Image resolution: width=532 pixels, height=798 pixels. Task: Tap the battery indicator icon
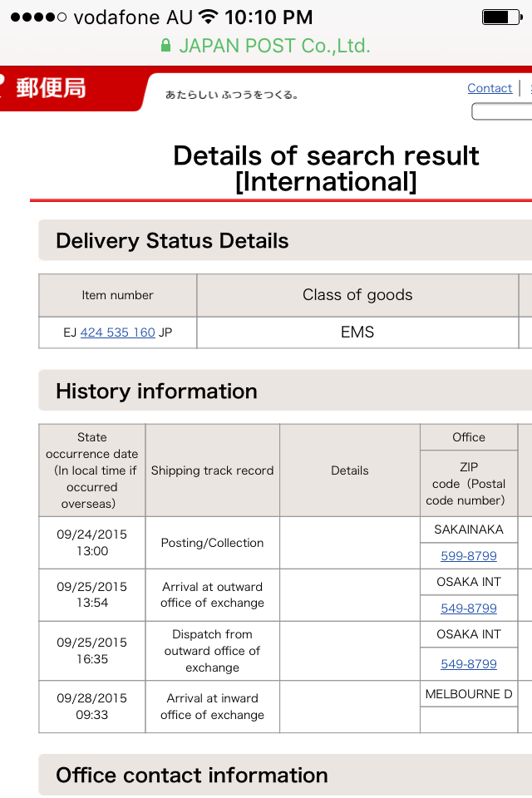500,17
